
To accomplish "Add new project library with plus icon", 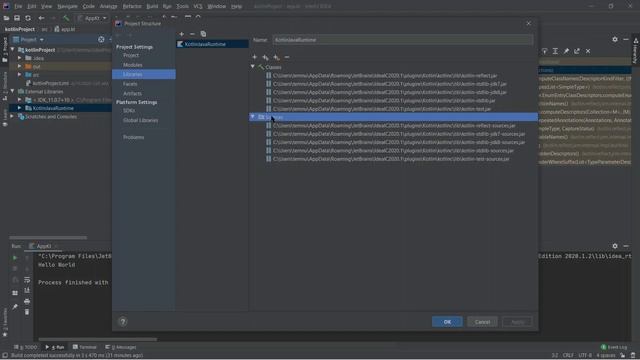I will (x=182, y=34).
